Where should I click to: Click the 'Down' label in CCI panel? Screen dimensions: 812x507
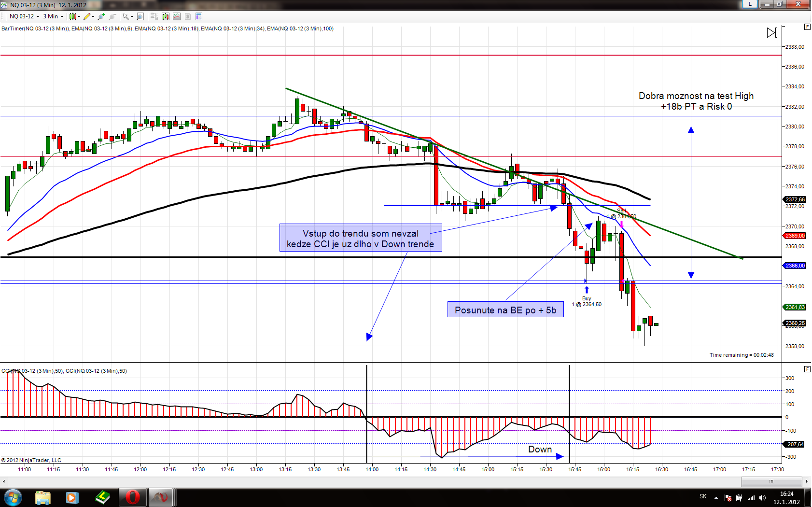[540, 449]
